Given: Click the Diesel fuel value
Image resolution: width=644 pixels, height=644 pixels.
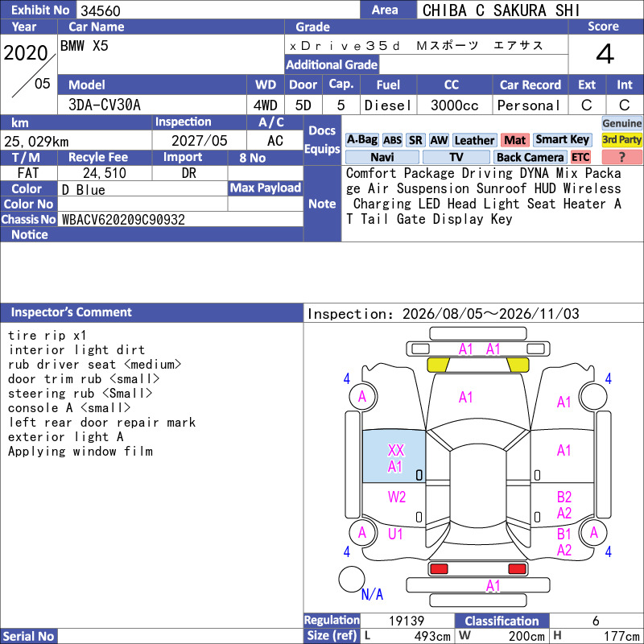Looking at the screenshot, I should 388,105.
